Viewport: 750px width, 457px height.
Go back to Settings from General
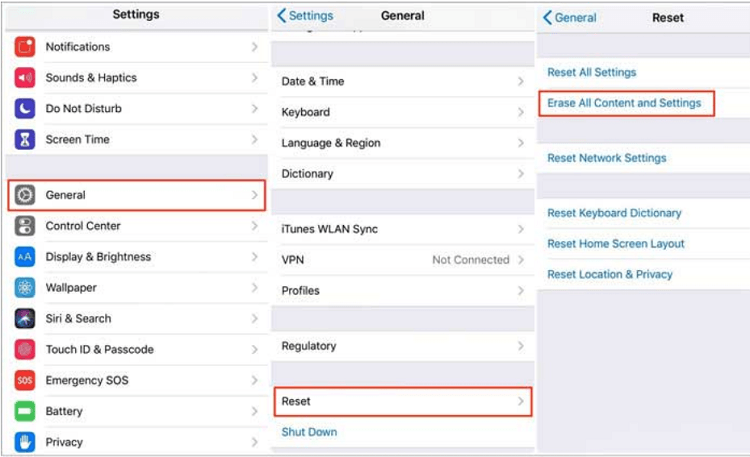coord(305,16)
